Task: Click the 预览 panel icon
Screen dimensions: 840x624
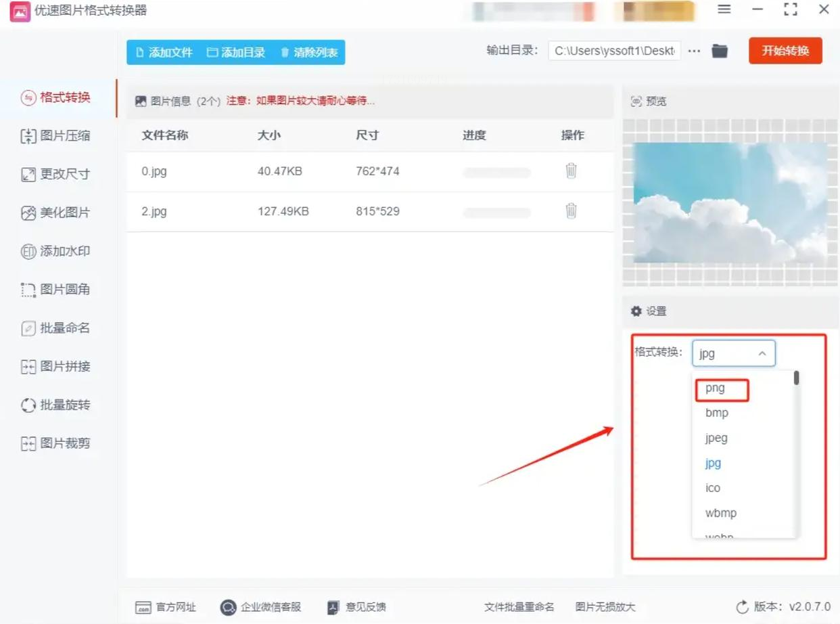Action: coord(636,102)
